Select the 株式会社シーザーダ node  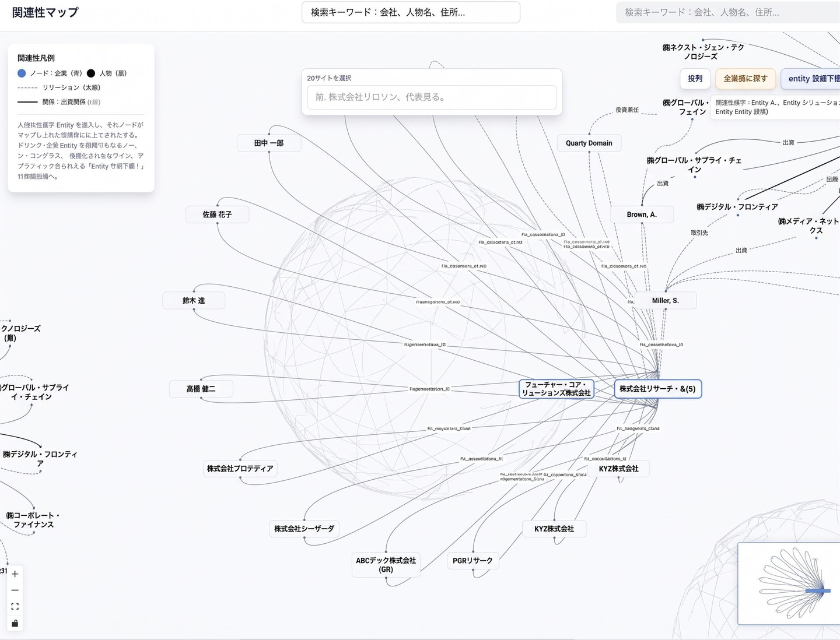(x=304, y=529)
